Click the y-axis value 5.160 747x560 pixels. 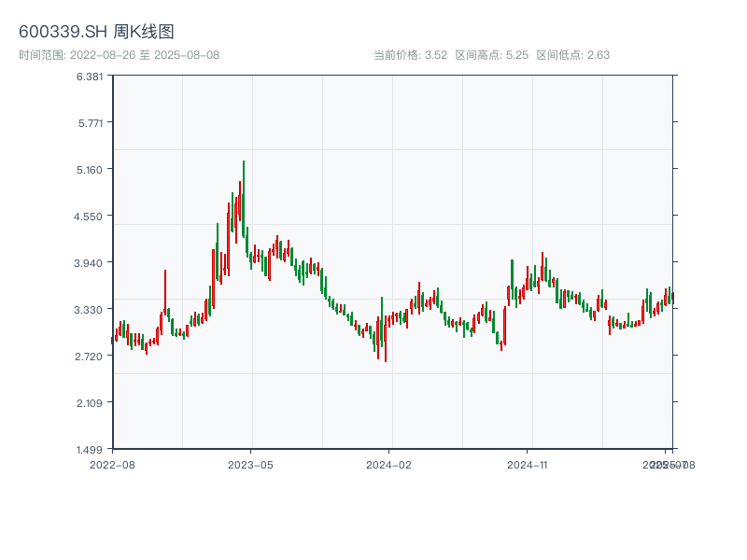pos(90,170)
